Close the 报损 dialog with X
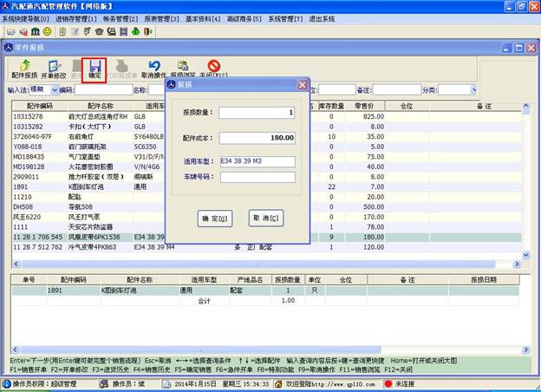 pos(303,85)
